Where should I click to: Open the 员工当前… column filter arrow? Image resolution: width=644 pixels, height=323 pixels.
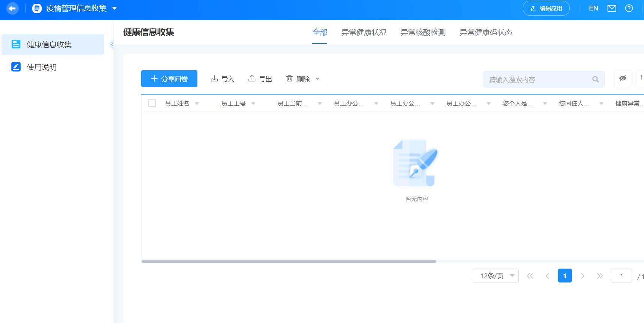[x=320, y=104]
